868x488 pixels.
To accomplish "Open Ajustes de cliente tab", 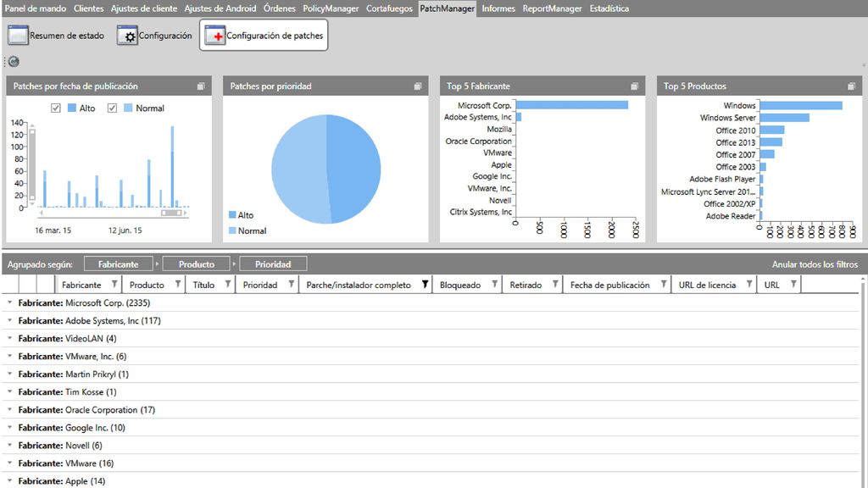I will [x=144, y=8].
